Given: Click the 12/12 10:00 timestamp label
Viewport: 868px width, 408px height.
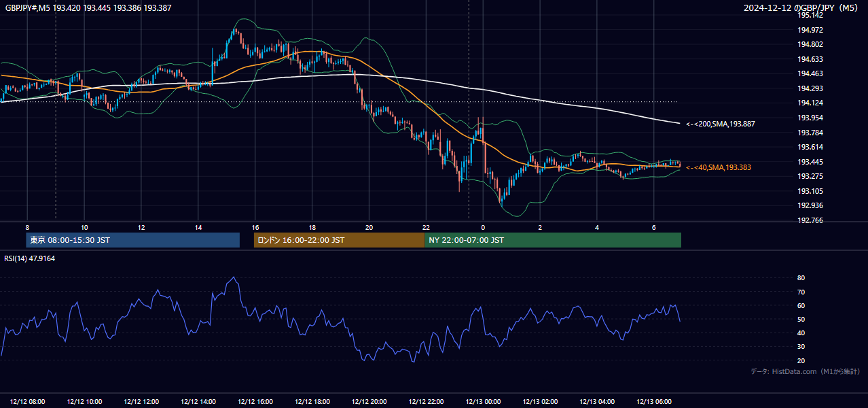Looking at the screenshot, I should [85, 402].
